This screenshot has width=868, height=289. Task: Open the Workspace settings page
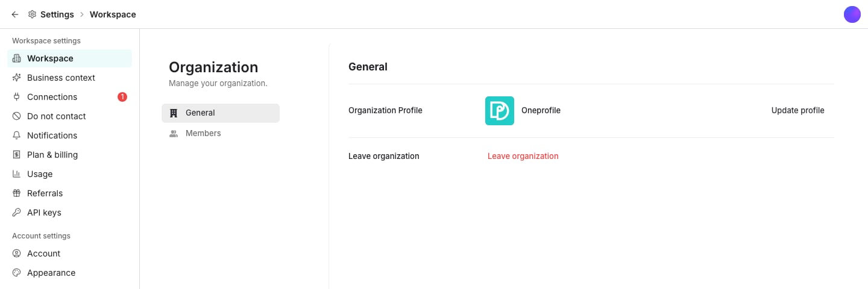point(69,58)
